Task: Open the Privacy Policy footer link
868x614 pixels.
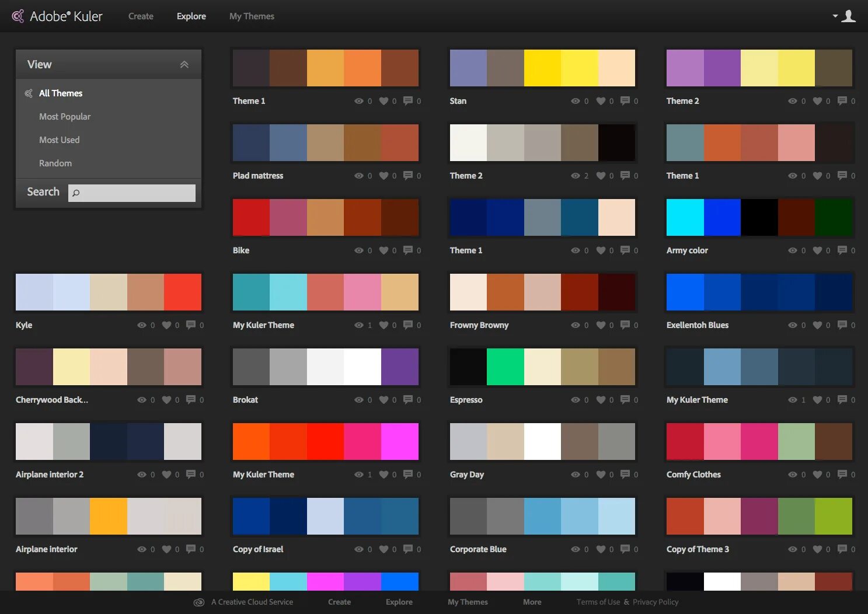Action: [656, 602]
